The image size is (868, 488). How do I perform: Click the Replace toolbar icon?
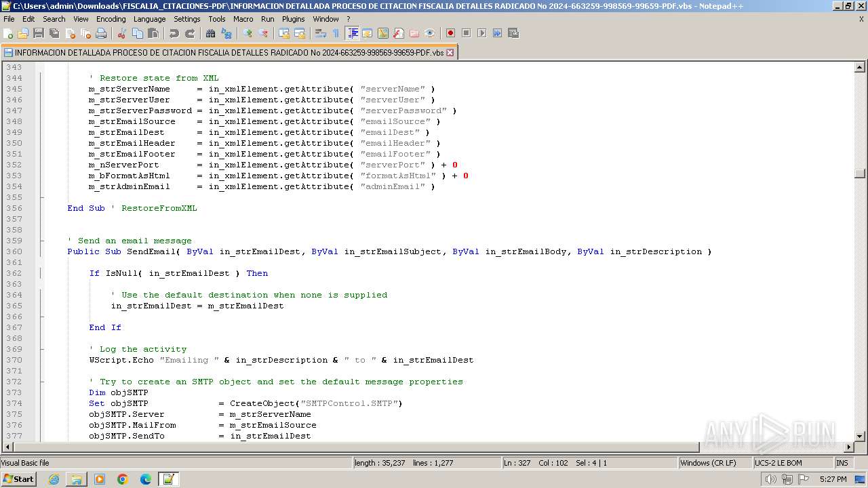(x=226, y=33)
